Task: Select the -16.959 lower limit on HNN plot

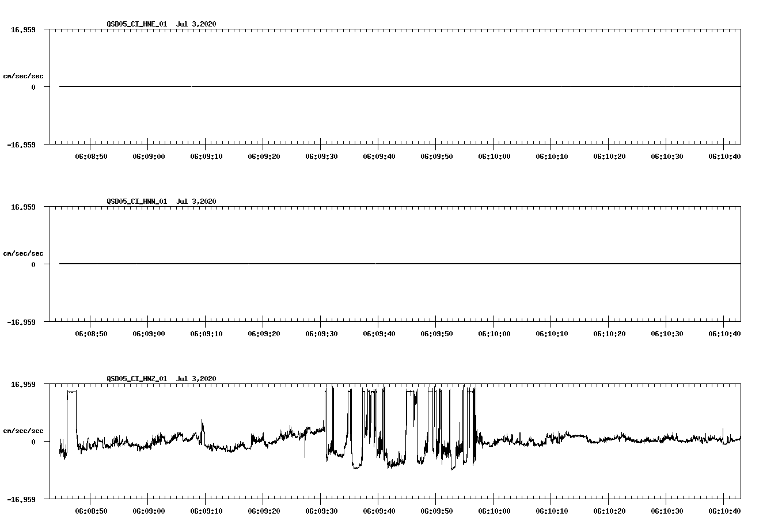Action: pyautogui.click(x=21, y=322)
